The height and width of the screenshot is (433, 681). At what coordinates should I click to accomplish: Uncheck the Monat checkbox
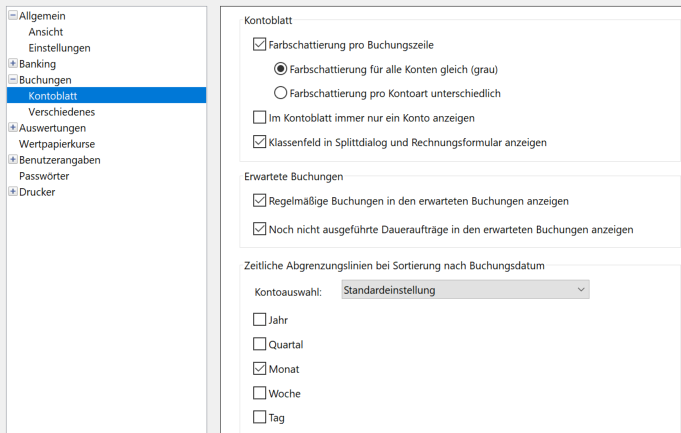[x=260, y=369]
